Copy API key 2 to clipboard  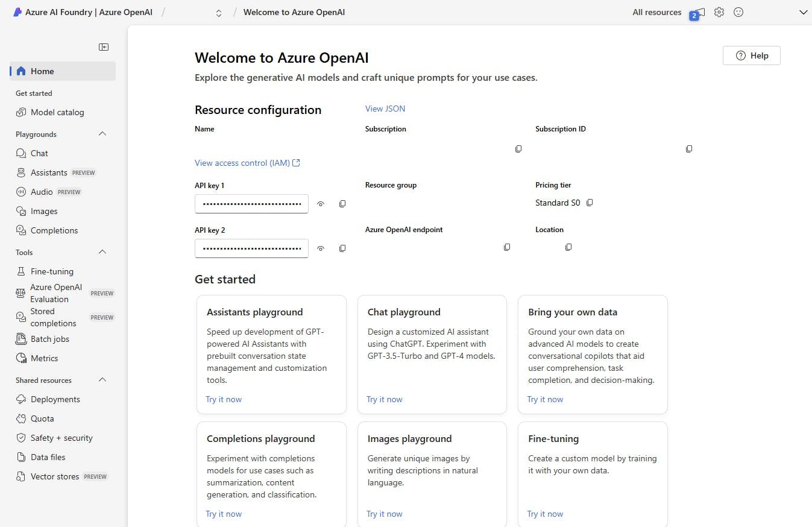click(x=342, y=248)
